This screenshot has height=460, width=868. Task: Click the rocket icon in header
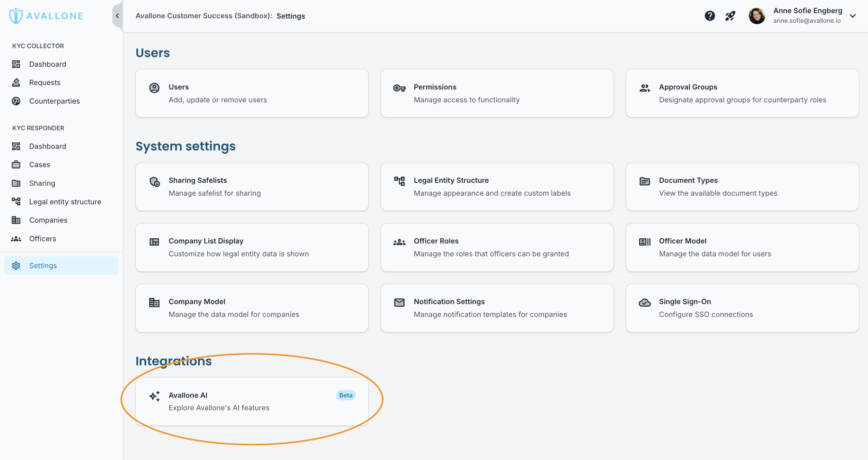730,16
